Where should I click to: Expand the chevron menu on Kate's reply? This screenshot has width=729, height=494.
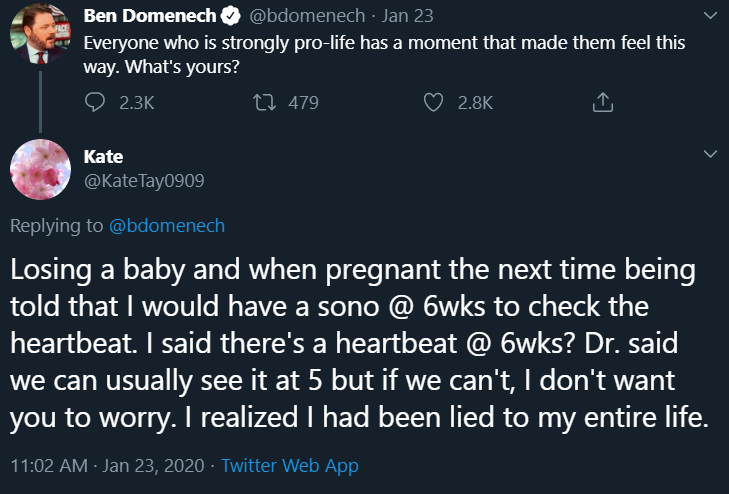coord(711,154)
